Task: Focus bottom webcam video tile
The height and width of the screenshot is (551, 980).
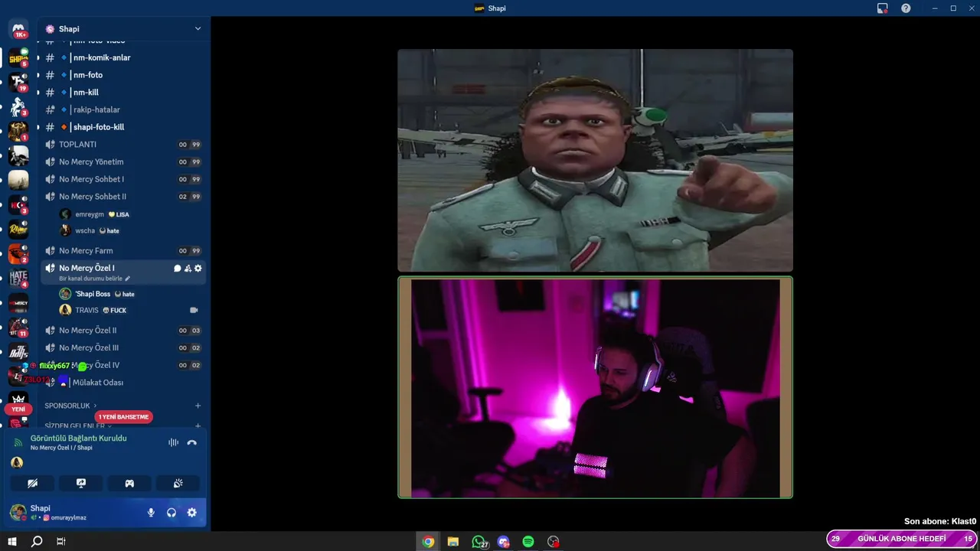Action: tap(595, 388)
